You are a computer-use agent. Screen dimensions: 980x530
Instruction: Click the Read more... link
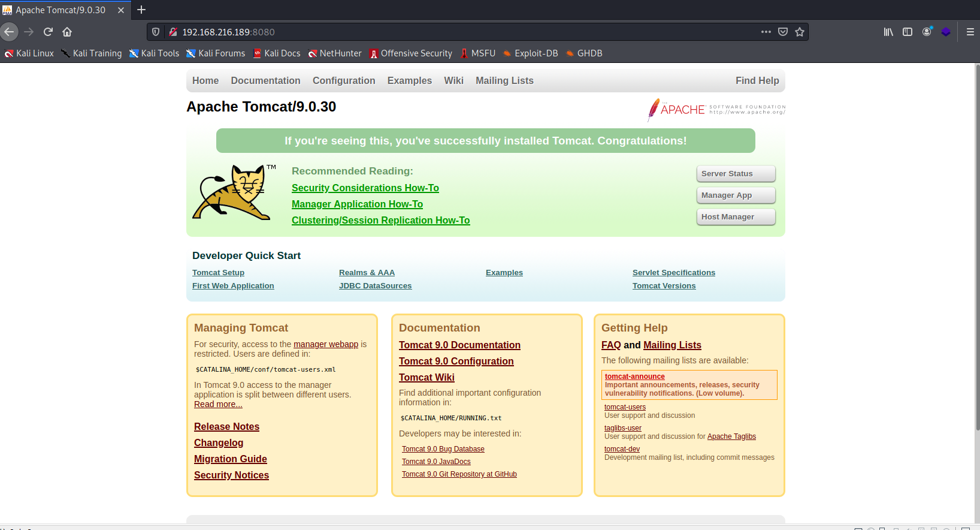coord(218,404)
